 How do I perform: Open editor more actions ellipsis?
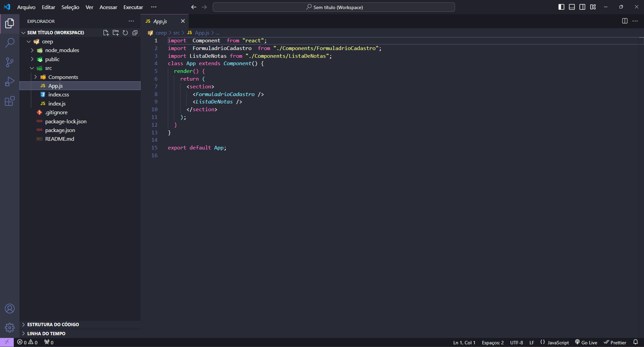pos(635,21)
